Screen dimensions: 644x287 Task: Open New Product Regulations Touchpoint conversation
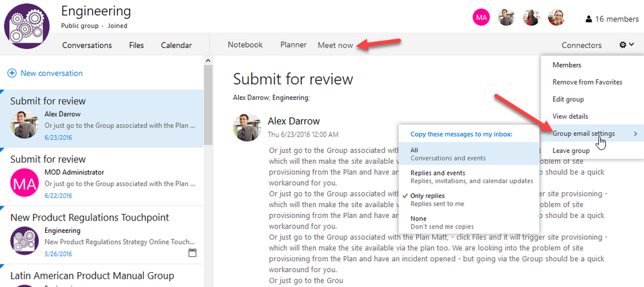point(101,235)
